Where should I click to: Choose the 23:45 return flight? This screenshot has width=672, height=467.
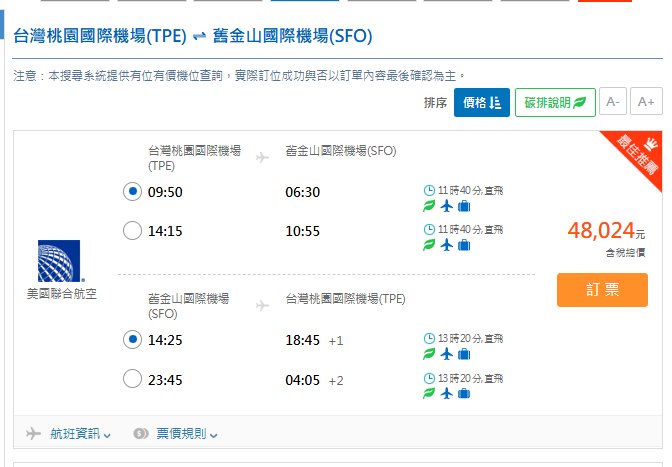pos(132,379)
